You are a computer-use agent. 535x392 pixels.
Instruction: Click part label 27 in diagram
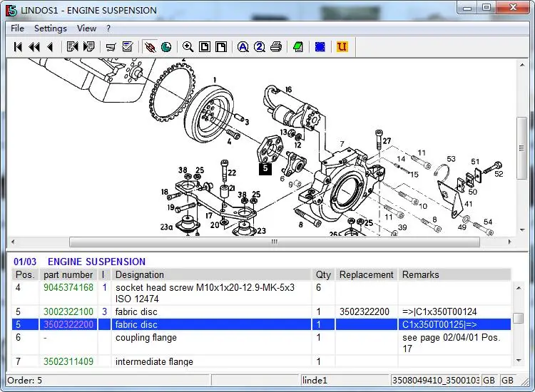[x=387, y=141]
